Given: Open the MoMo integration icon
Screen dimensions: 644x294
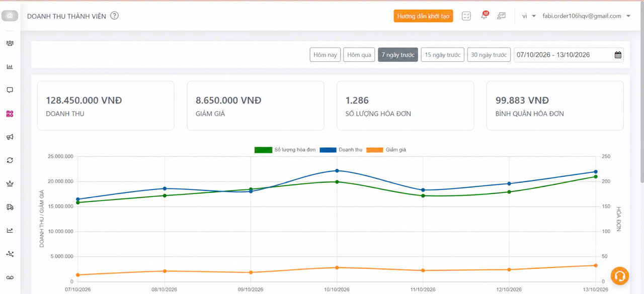Looking at the screenshot, I should pyautogui.click(x=10, y=114).
